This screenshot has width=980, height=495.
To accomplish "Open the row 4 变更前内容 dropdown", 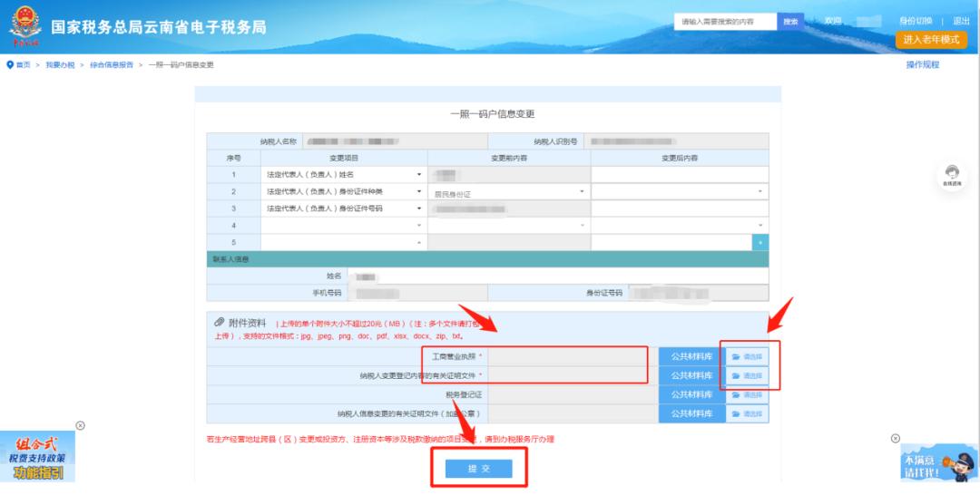I will point(509,226).
